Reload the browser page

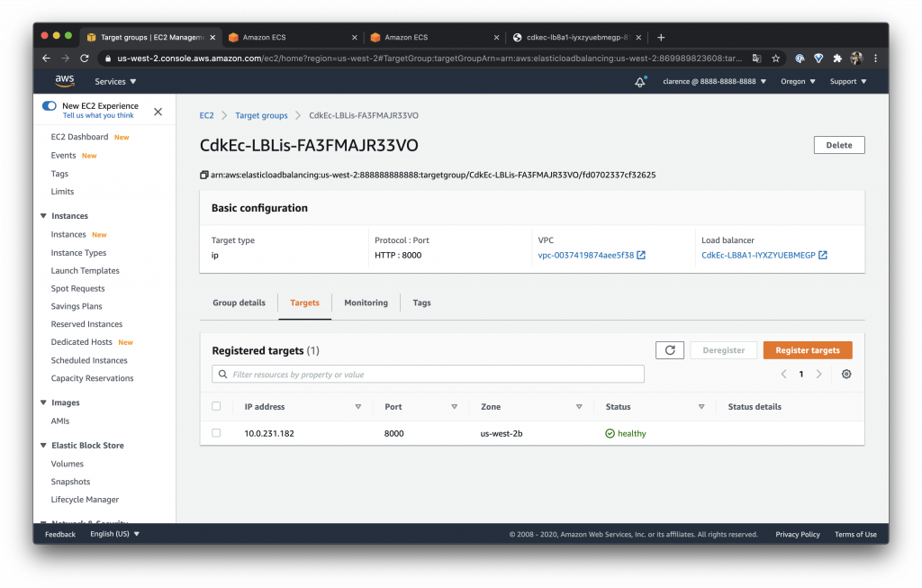point(85,59)
